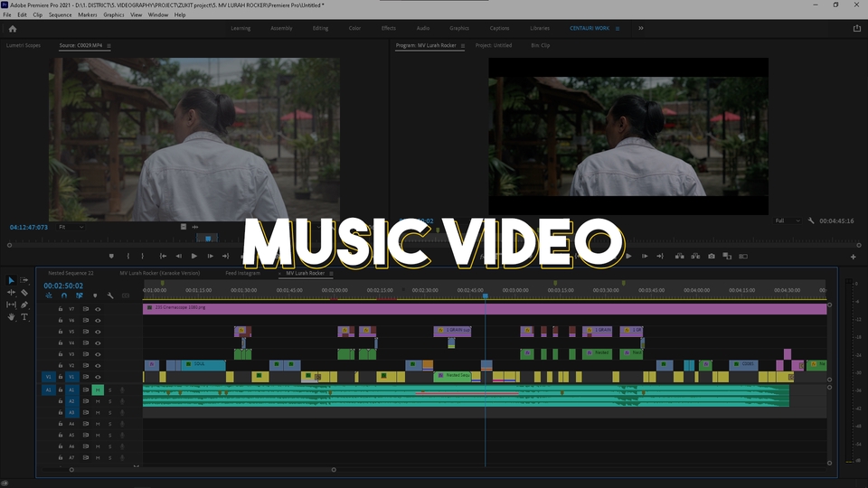This screenshot has height=488, width=868.
Task: Hide track V5 with eye icon
Action: tap(98, 332)
